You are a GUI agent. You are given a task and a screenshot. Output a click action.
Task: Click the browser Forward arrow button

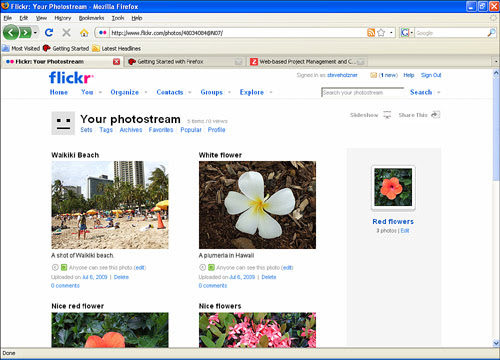tap(25, 33)
